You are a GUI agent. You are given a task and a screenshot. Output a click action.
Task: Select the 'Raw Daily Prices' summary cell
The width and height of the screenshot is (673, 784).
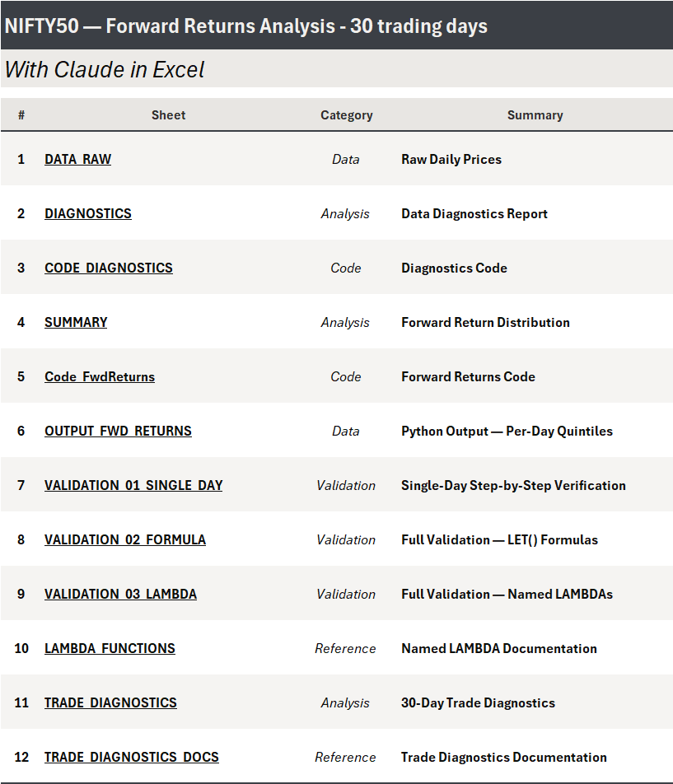451,159
